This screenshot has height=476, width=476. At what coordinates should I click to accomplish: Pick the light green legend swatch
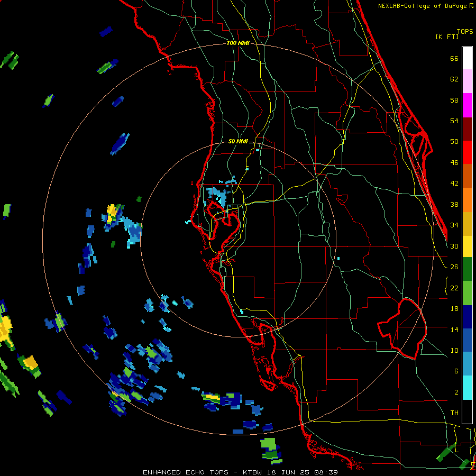tap(467, 293)
